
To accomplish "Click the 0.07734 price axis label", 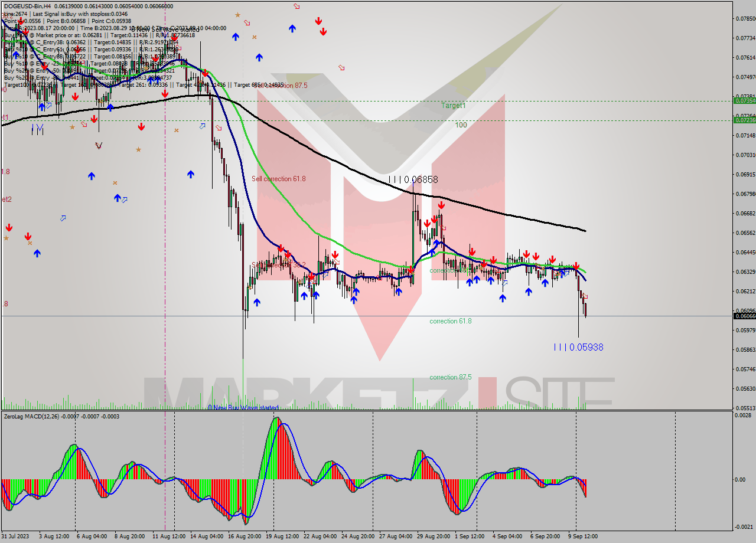I will click(x=746, y=38).
